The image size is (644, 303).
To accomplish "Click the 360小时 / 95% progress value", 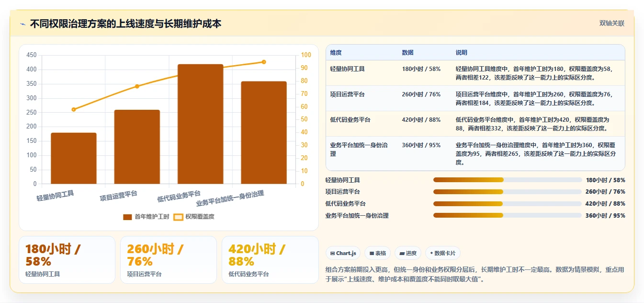I will [605, 216].
